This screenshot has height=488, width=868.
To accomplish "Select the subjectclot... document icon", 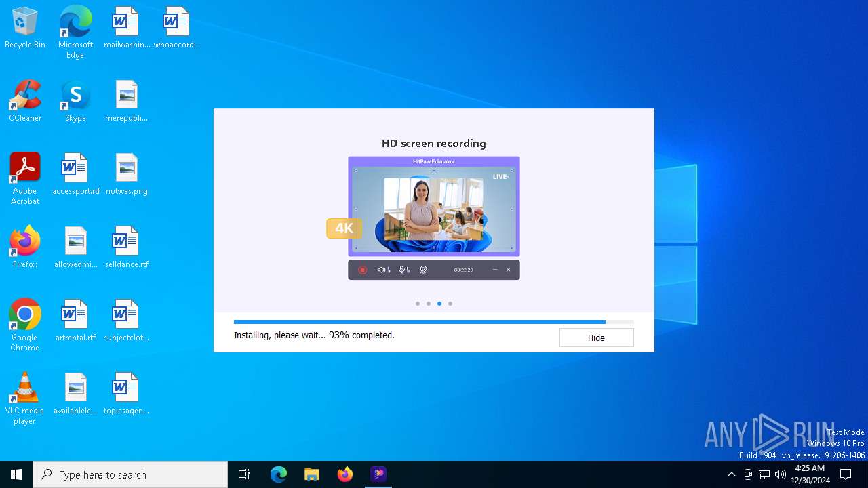I will [x=126, y=321].
